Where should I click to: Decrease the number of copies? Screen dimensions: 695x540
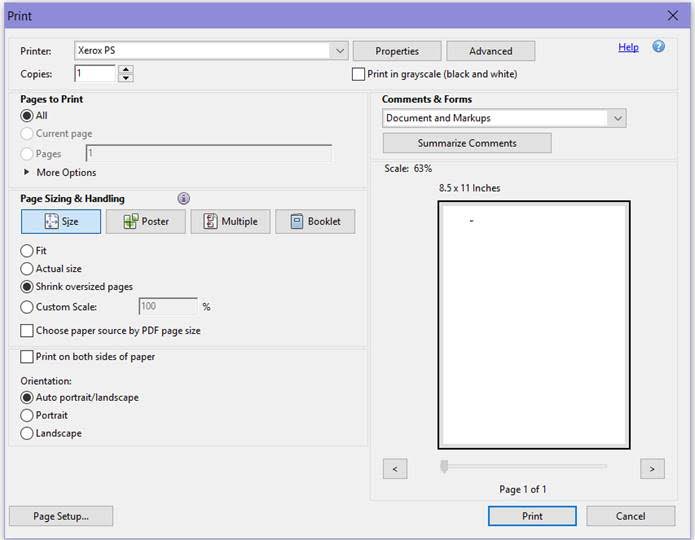tap(126, 78)
